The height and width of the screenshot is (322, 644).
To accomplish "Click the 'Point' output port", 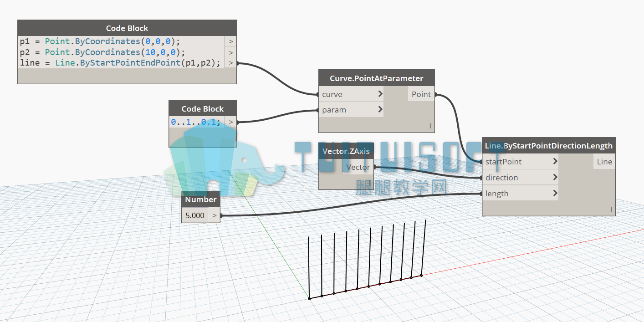I will 421,94.
